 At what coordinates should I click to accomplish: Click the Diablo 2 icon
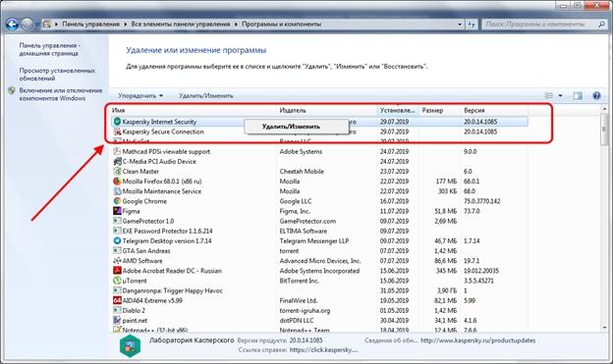117,310
